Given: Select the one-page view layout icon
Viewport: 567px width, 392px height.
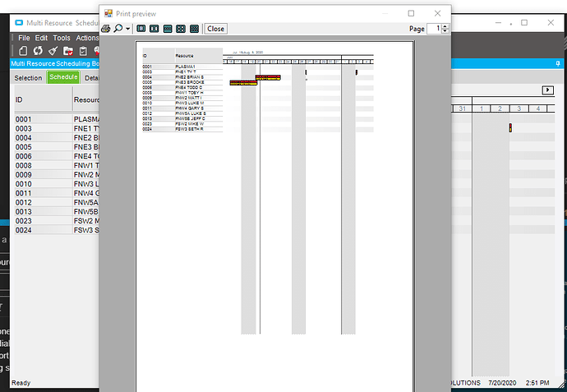Looking at the screenshot, I should click(141, 29).
